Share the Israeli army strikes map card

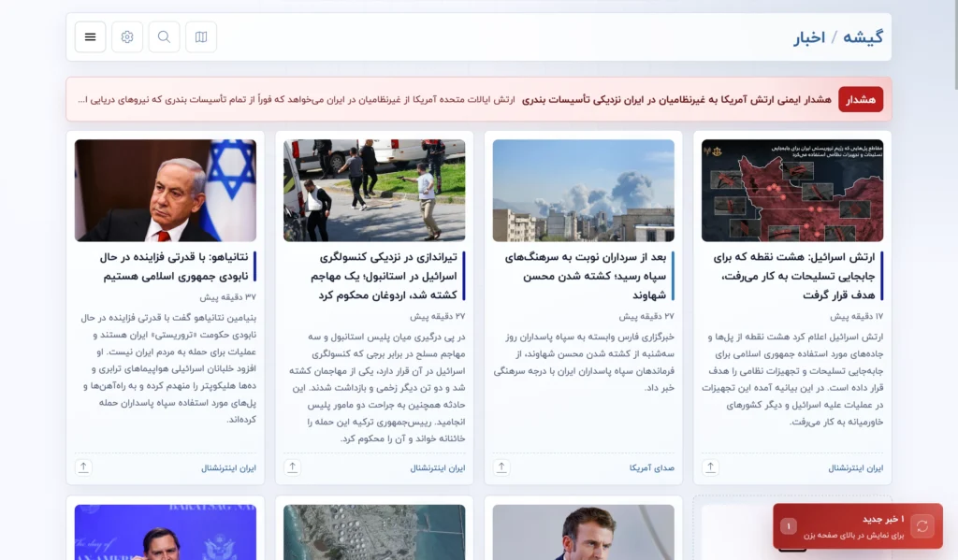coord(711,467)
